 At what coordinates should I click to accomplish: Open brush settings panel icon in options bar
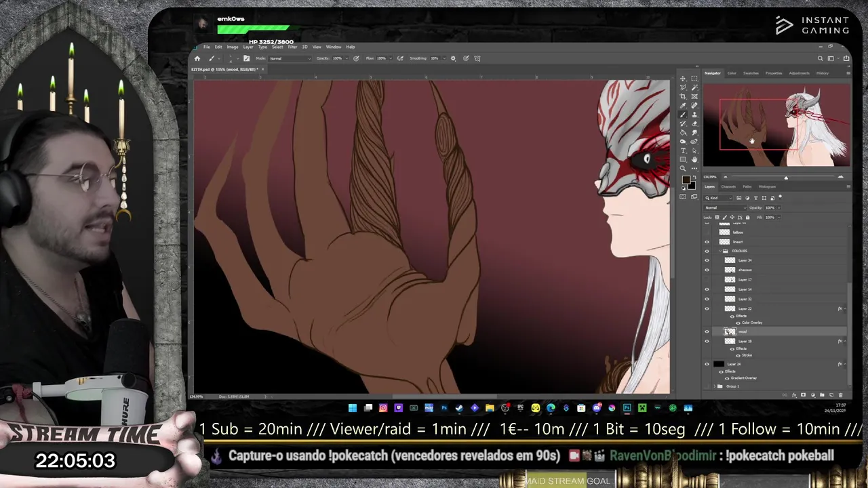[x=246, y=58]
